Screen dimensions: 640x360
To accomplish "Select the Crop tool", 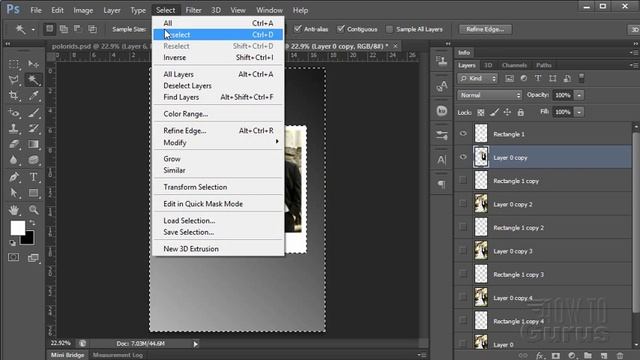I will (13, 96).
